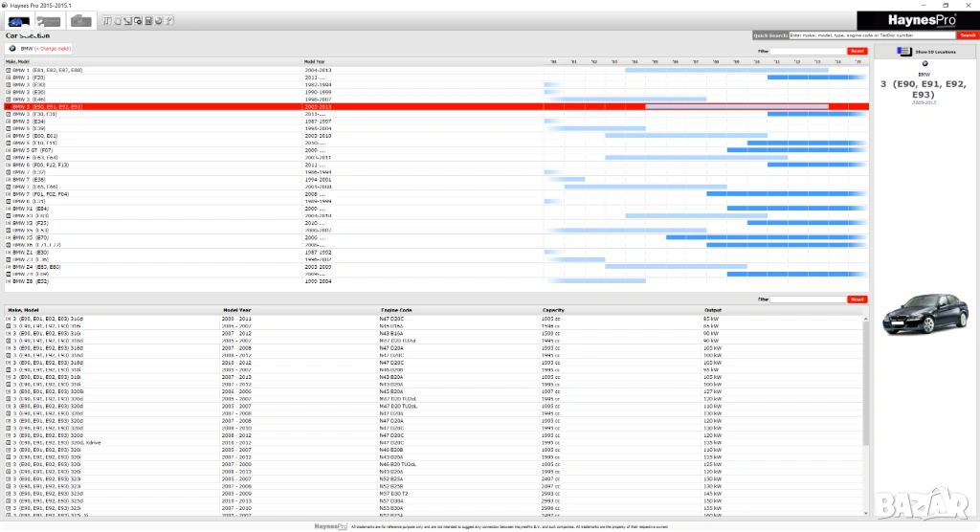Click the first small toolbar icon after the vehicle tabs

point(105,20)
